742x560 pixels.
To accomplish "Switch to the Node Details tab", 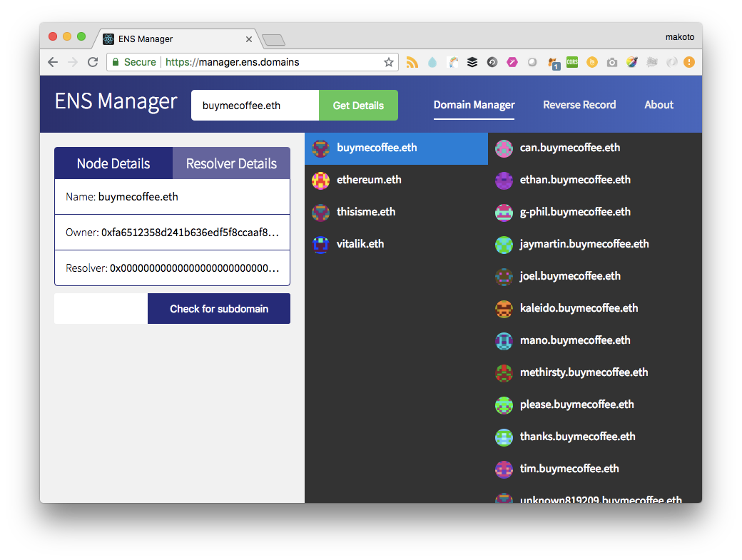I will [113, 163].
